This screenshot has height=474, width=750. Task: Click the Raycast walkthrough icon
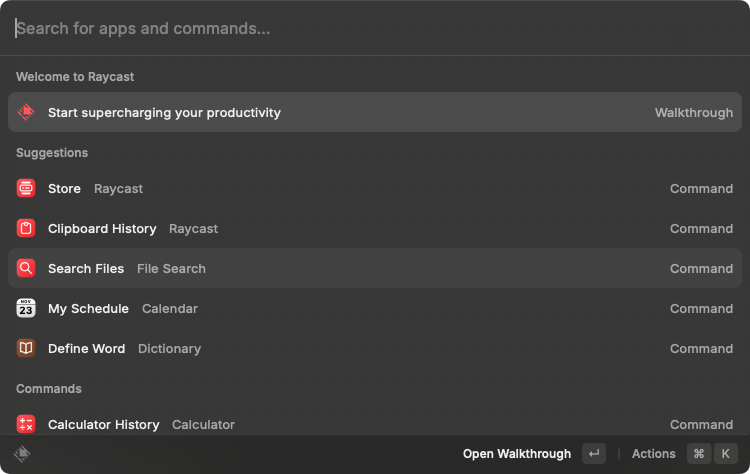26,112
